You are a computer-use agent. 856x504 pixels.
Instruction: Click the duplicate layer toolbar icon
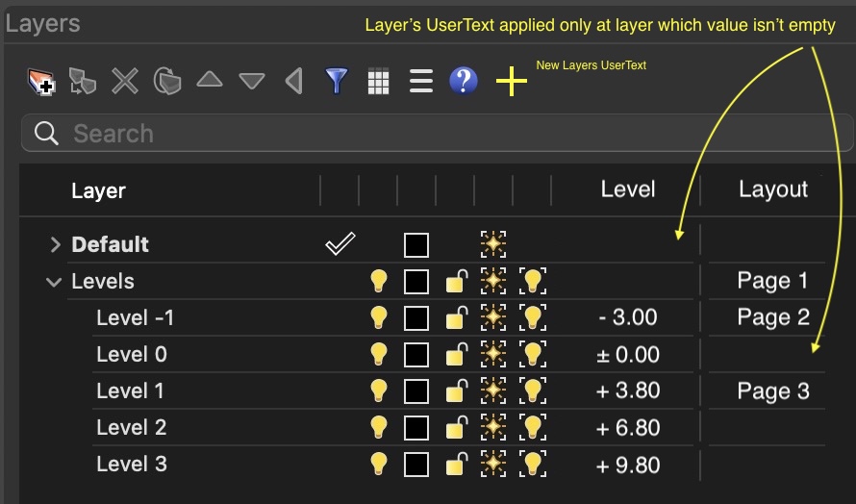pos(167,82)
